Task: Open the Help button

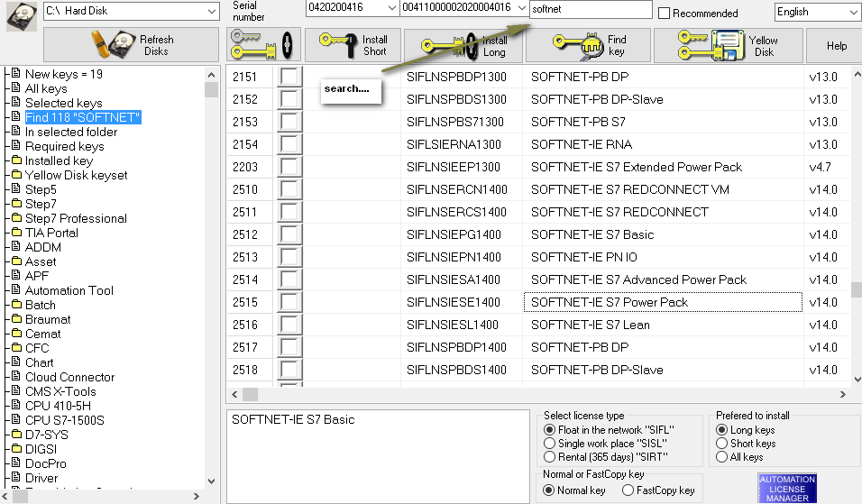Action: click(836, 46)
